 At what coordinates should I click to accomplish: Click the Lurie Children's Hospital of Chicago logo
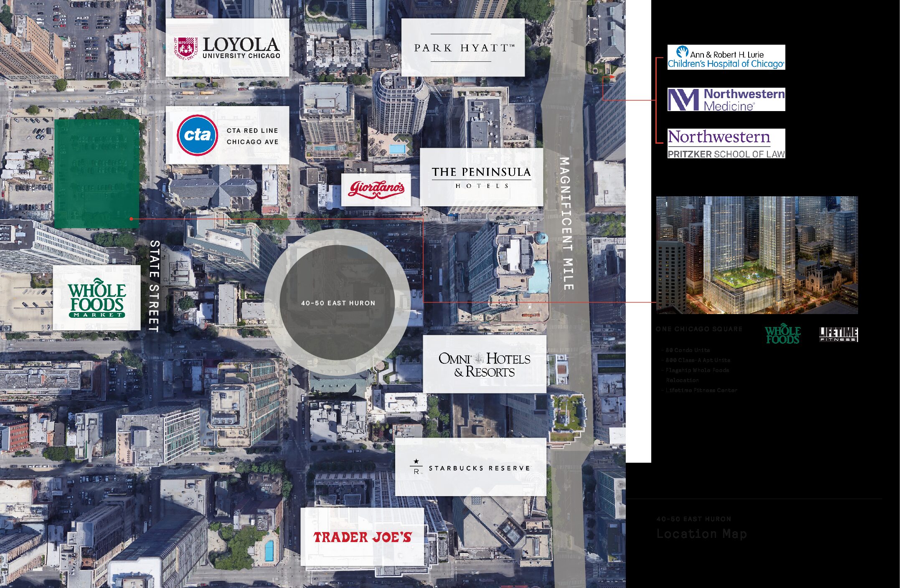(726, 57)
